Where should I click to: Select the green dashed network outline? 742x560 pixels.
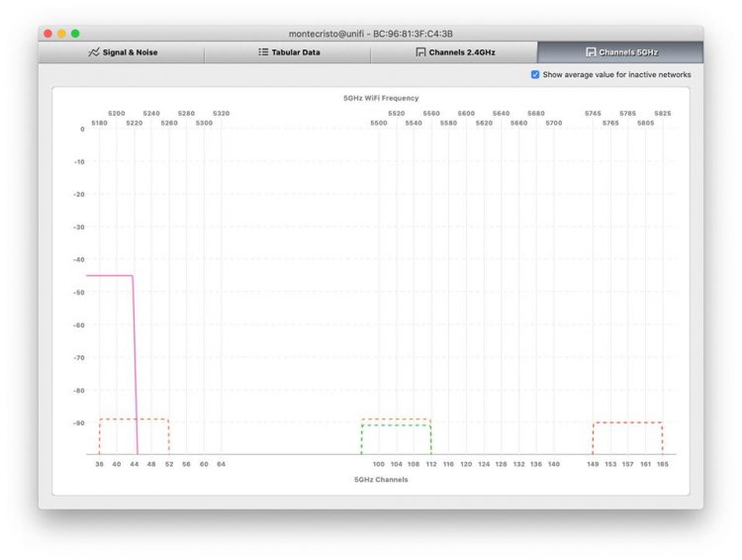[x=396, y=425]
